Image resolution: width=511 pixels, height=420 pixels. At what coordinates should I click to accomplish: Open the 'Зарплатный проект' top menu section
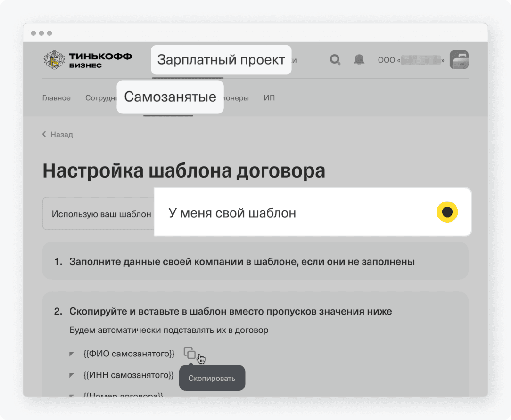[x=221, y=60]
